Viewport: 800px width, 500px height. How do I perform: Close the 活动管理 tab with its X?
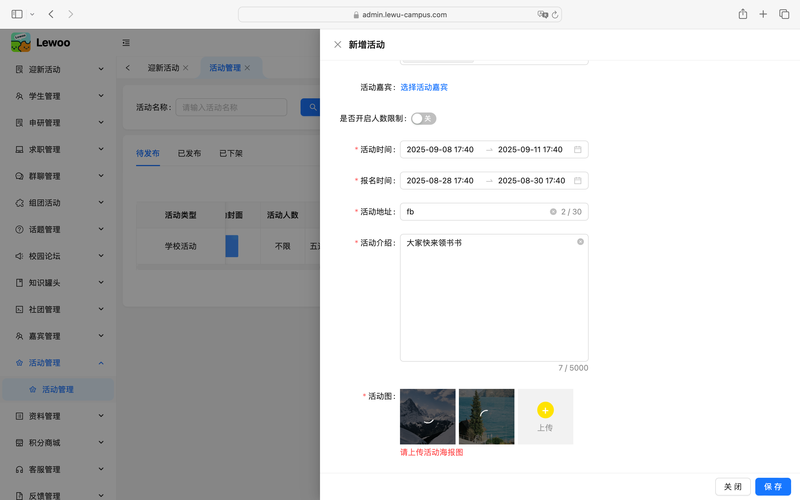point(248,68)
